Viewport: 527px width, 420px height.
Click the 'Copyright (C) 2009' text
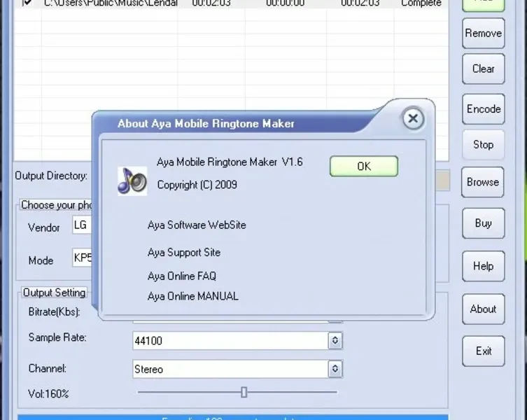197,185
